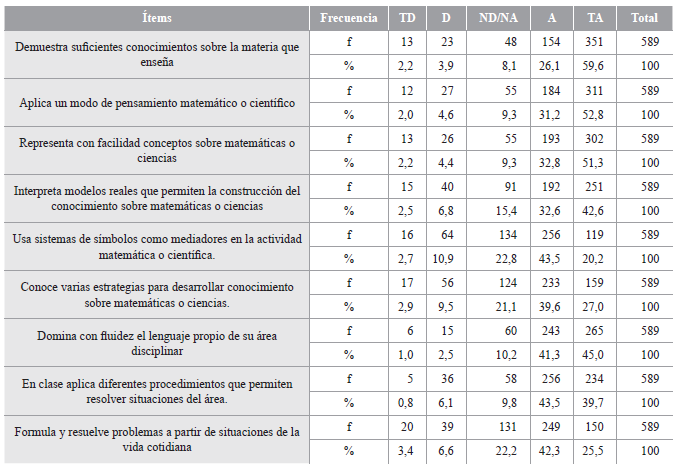
Task: Click the 'Aplica un modo de pensamiento' item
Action: pos(157,103)
